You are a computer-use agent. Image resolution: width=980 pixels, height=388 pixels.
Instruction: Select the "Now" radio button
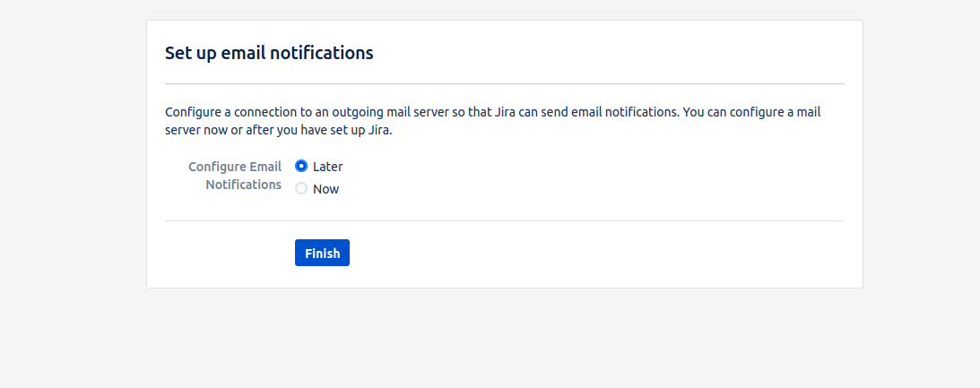tap(301, 188)
